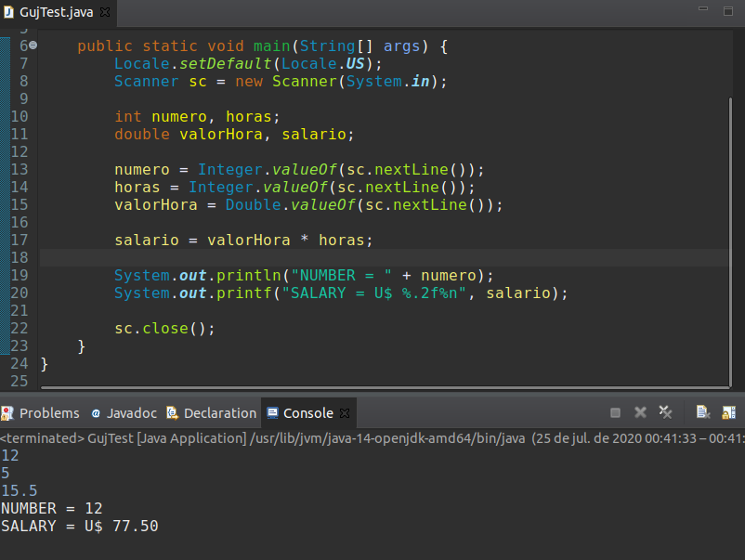Click the 'numero' variable in the int declaration
Image resolution: width=745 pixels, height=560 pixels.
click(179, 117)
